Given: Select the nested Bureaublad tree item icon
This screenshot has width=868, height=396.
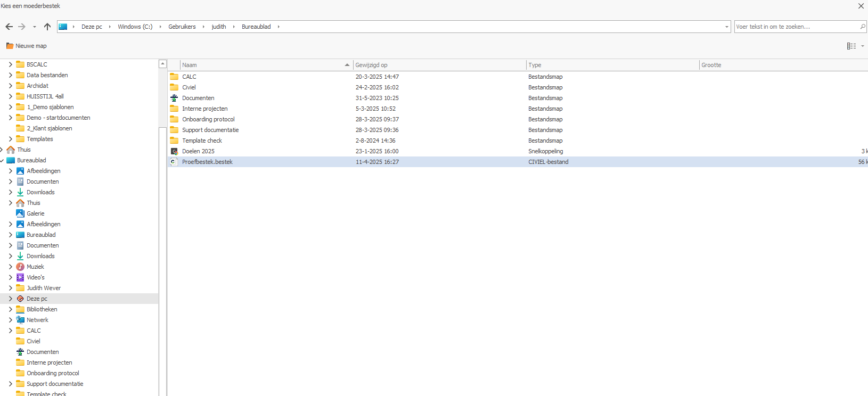Looking at the screenshot, I should (x=20, y=235).
